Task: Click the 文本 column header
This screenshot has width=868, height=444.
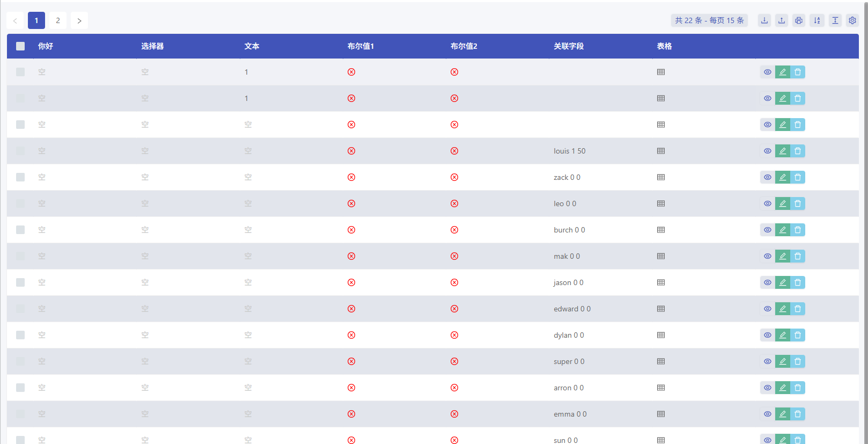Action: click(x=252, y=46)
